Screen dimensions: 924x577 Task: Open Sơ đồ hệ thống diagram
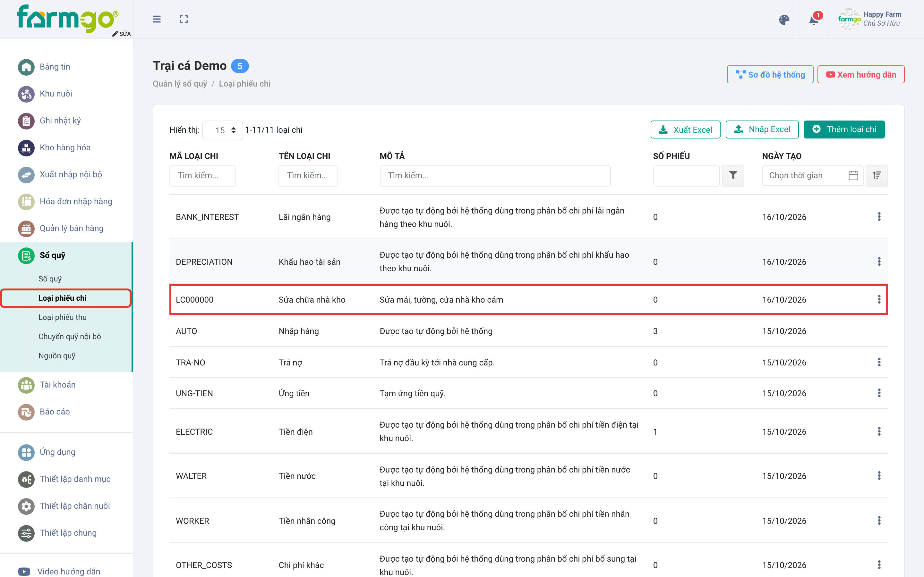770,74
